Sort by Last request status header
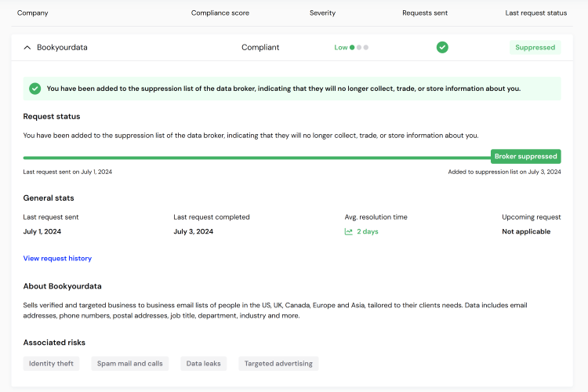Image resolution: width=588 pixels, height=392 pixels. [536, 13]
